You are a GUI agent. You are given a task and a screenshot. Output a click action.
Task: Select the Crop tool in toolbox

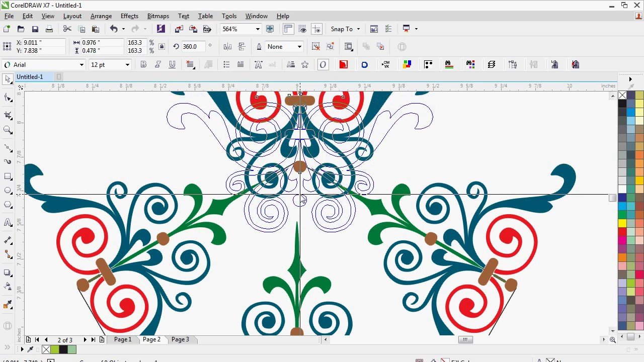(x=8, y=116)
